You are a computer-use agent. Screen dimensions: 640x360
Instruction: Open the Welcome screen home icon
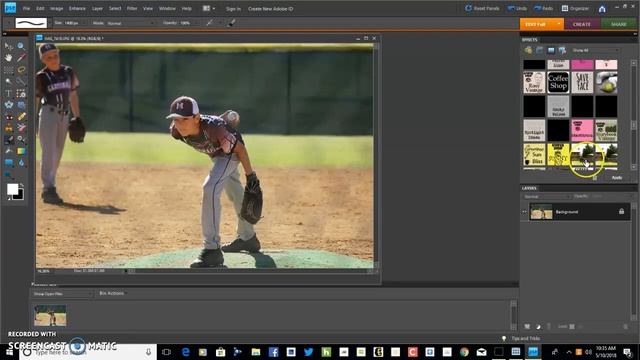(x=602, y=9)
